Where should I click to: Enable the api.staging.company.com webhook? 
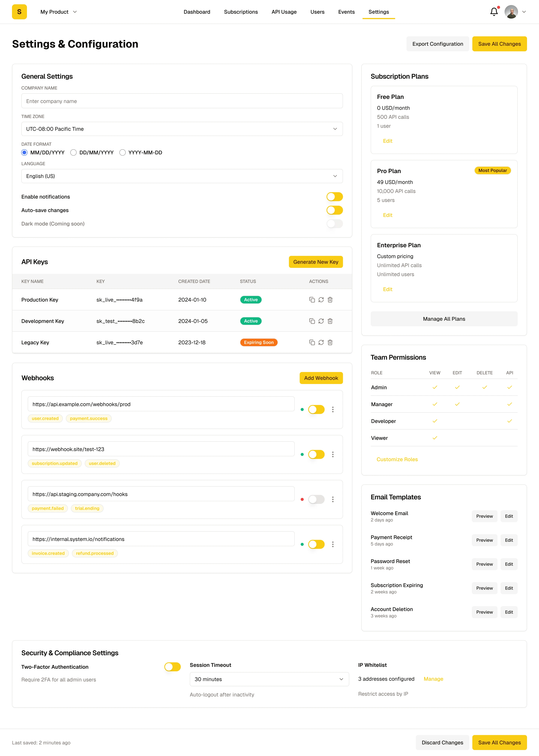[316, 499]
